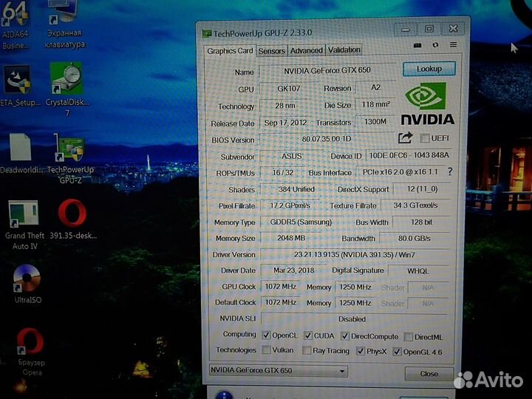Click the Name field showing GeForce GTX 650
The height and width of the screenshot is (399, 532).
tap(327, 71)
